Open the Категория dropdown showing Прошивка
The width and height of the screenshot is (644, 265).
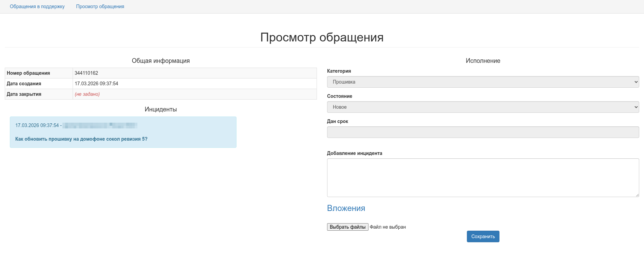click(482, 82)
